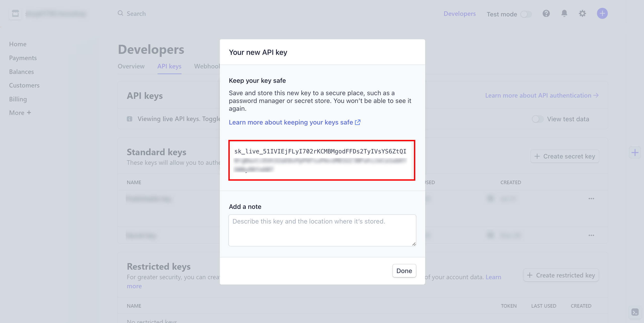Open the terminal shell icon at bottom right

pyautogui.click(x=635, y=312)
